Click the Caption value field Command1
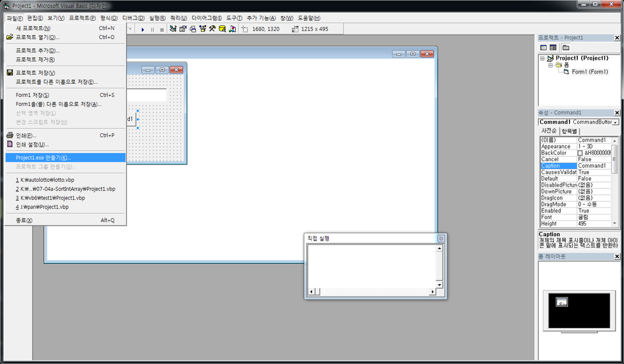624x364 pixels. point(593,166)
